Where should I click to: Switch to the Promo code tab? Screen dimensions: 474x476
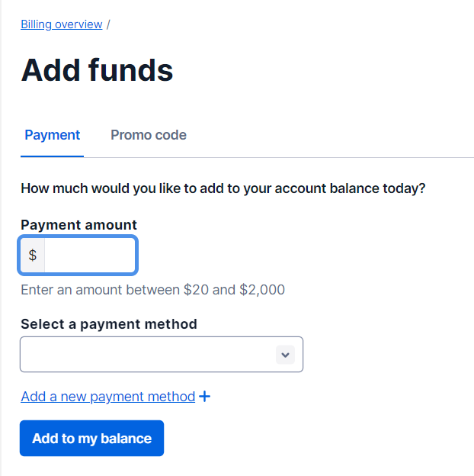pos(149,135)
